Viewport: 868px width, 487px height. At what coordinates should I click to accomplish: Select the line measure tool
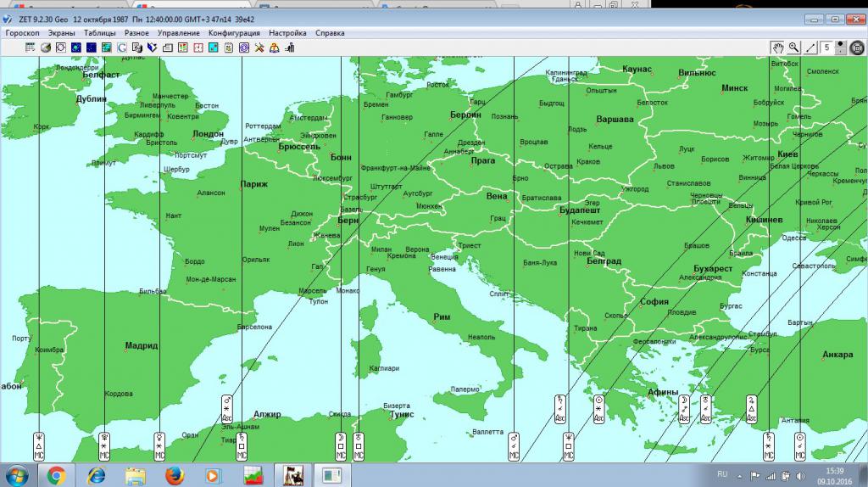pos(810,48)
